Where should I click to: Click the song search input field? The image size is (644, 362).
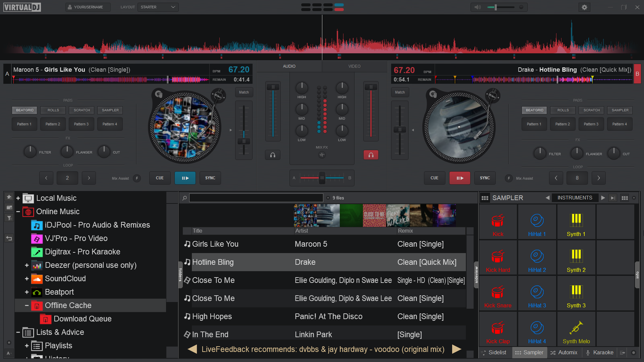(256, 198)
